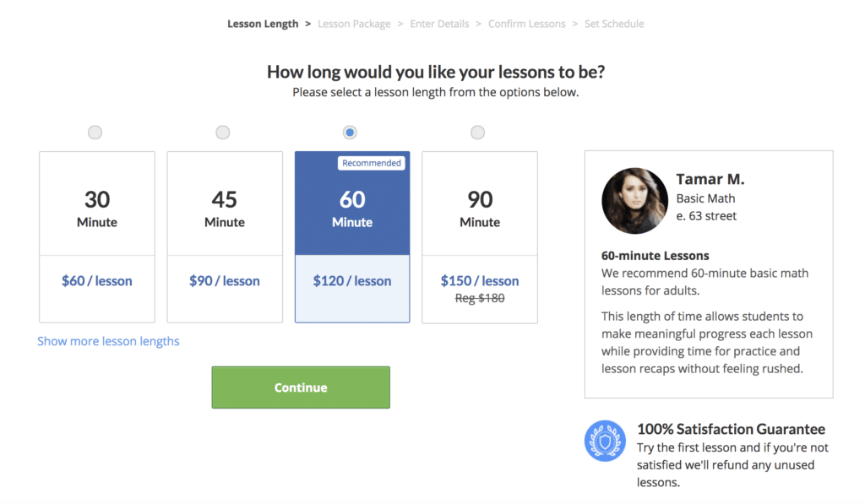Select the 30 Minute radio button
This screenshot has height=504, width=865.
pos(95,132)
